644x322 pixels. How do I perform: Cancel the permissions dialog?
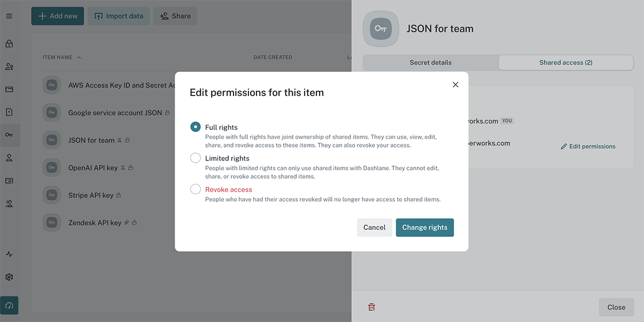point(374,228)
